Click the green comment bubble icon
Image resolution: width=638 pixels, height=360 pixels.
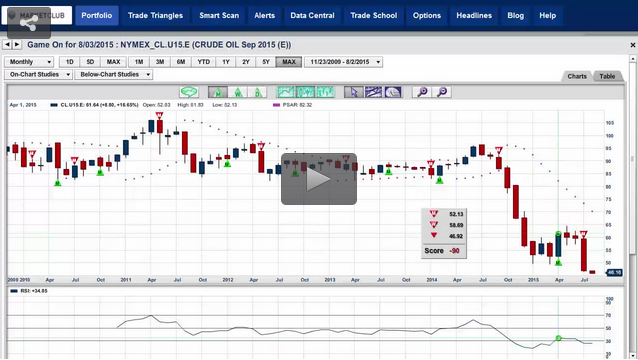click(x=189, y=92)
